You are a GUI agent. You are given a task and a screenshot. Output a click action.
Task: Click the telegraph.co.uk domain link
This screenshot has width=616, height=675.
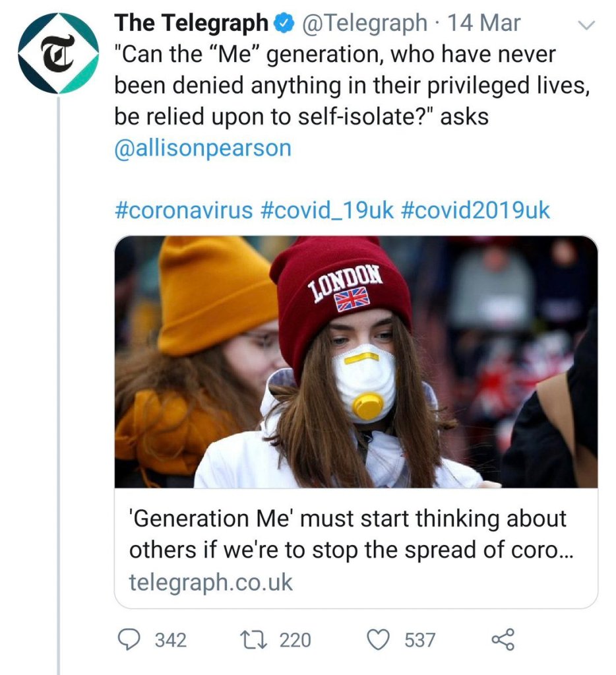click(210, 582)
